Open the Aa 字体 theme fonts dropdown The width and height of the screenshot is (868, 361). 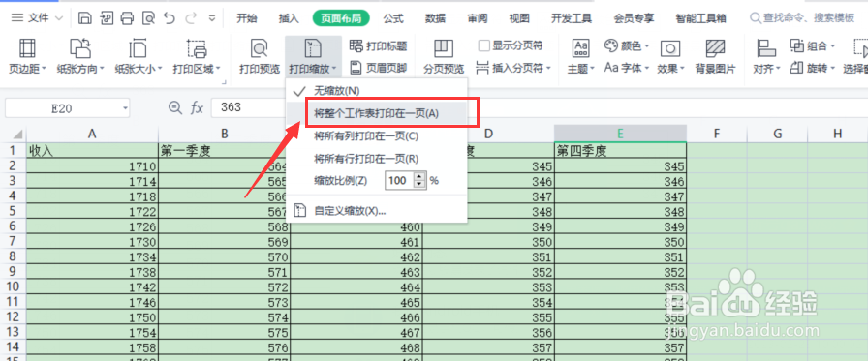coord(627,68)
